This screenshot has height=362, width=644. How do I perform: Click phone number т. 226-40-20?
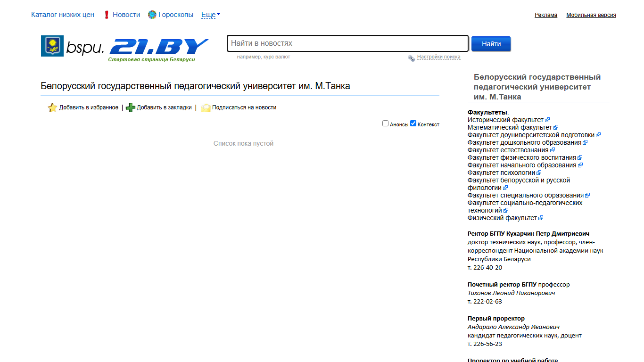coord(485,268)
